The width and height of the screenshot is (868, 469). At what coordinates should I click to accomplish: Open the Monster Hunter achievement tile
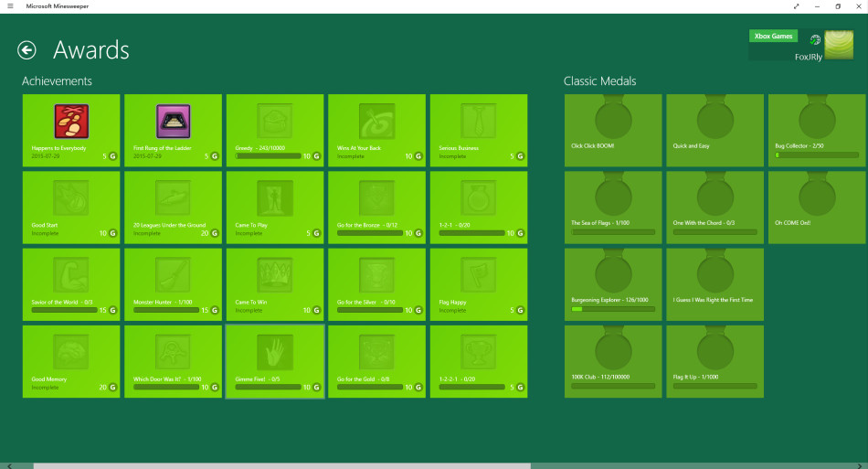point(173,284)
